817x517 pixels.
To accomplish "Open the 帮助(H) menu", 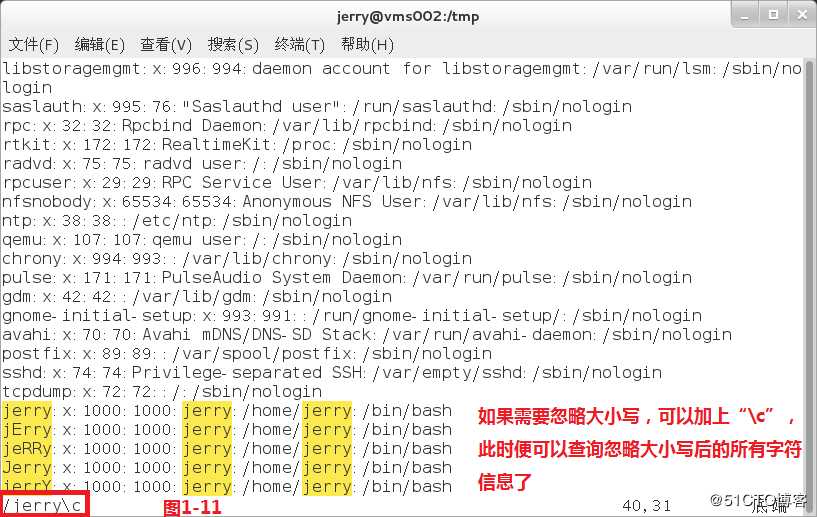I will point(367,45).
